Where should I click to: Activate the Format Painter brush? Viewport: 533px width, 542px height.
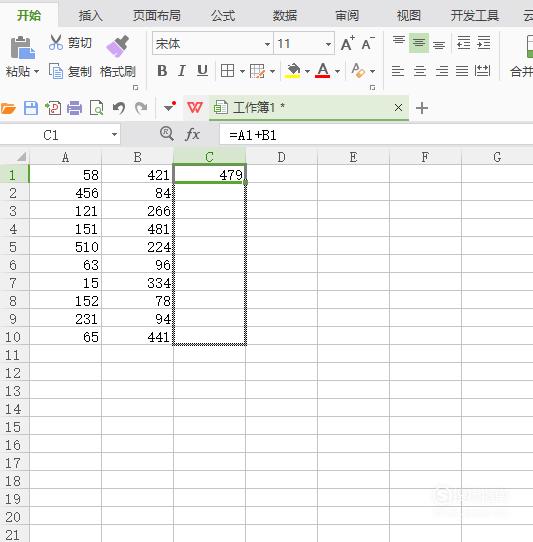[118, 45]
